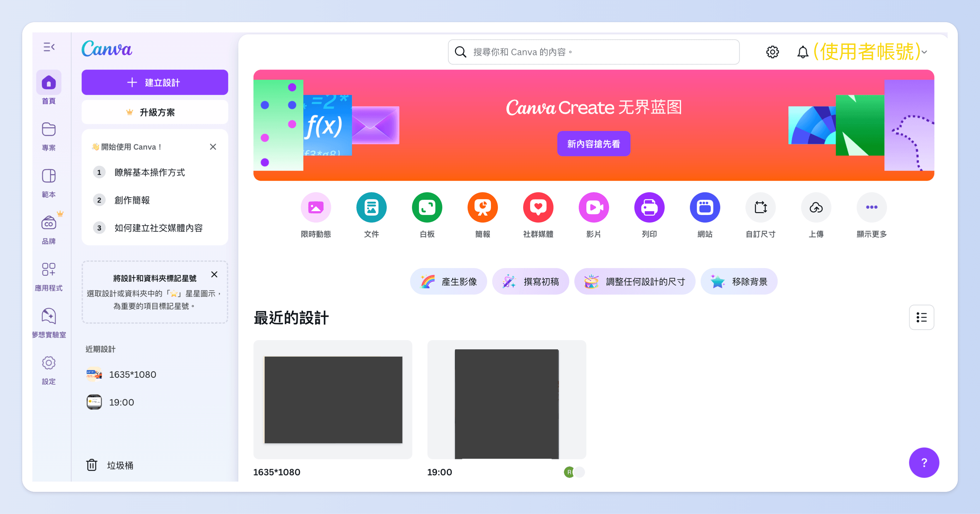Click 撰寫初稿 write draft chip
Viewport: 980px width, 514px height.
tap(530, 281)
